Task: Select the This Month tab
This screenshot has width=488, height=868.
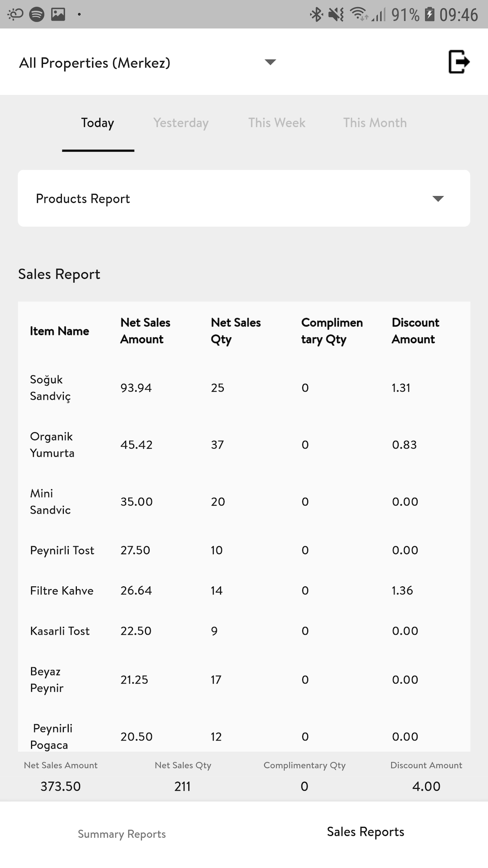Action: 375,123
